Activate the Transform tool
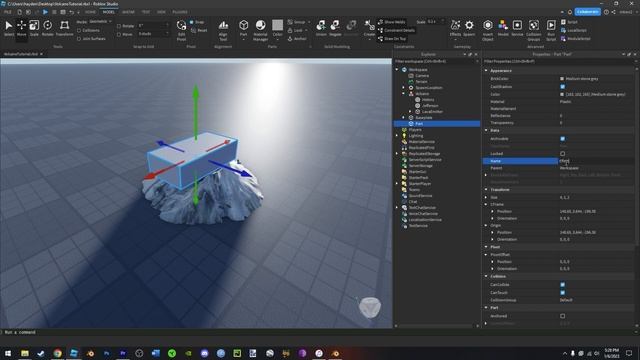 pyautogui.click(x=64, y=29)
